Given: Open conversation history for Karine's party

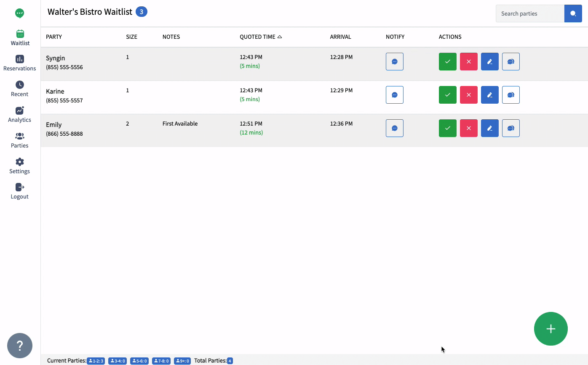Looking at the screenshot, I should [x=510, y=94].
